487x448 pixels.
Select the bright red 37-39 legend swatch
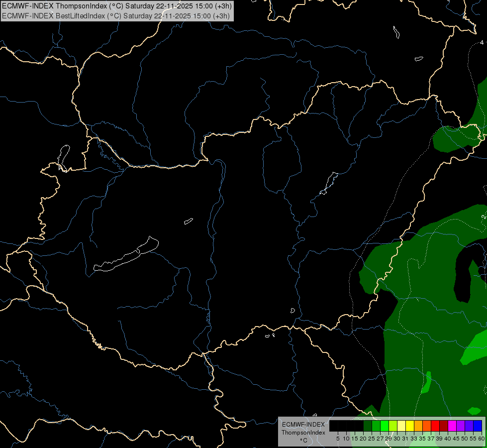click(435, 426)
